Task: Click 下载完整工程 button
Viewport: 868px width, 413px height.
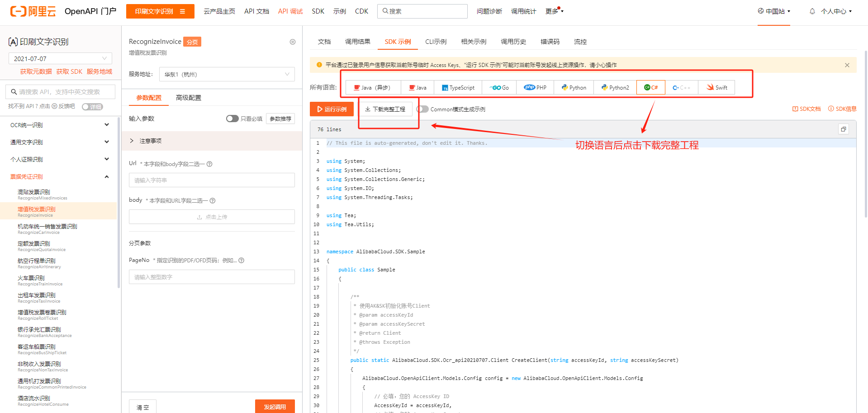Action: pyautogui.click(x=385, y=109)
